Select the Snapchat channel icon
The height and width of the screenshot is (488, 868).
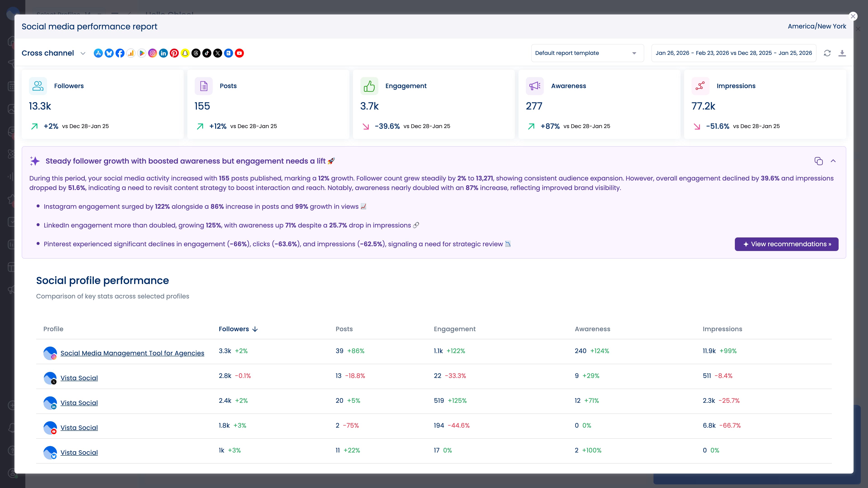pyautogui.click(x=185, y=53)
